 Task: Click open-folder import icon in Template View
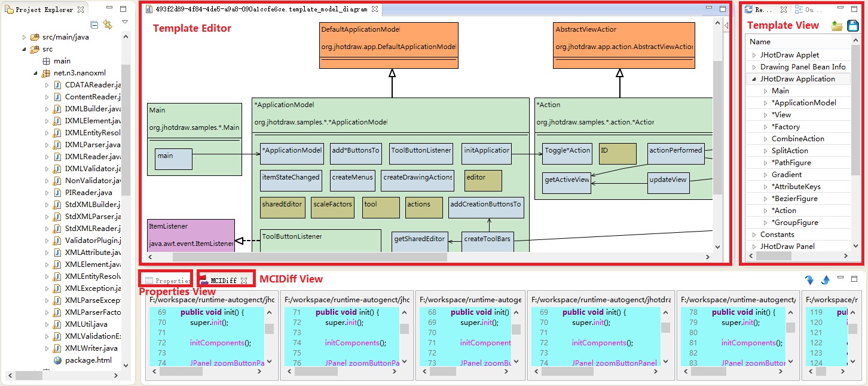(837, 26)
